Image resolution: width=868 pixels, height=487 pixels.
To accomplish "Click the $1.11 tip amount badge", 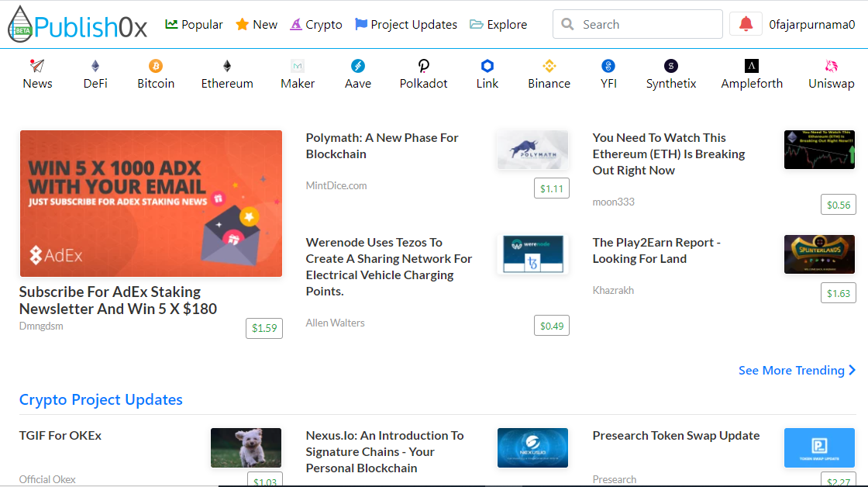I will [551, 188].
